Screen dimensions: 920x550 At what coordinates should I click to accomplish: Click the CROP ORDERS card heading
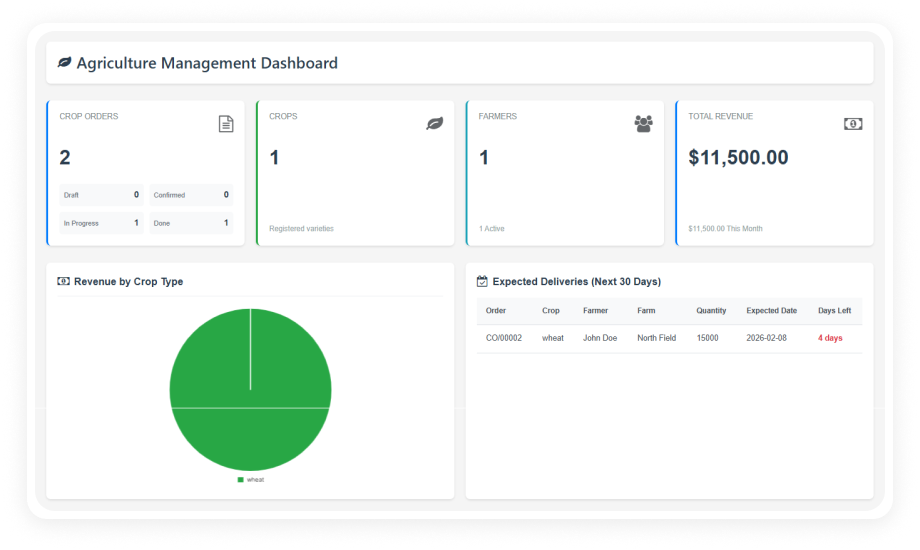pyautogui.click(x=89, y=116)
